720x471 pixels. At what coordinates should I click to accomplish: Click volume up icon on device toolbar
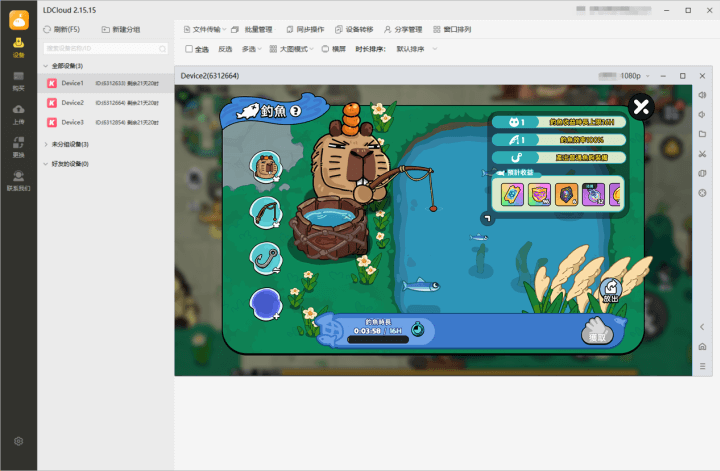pos(702,95)
